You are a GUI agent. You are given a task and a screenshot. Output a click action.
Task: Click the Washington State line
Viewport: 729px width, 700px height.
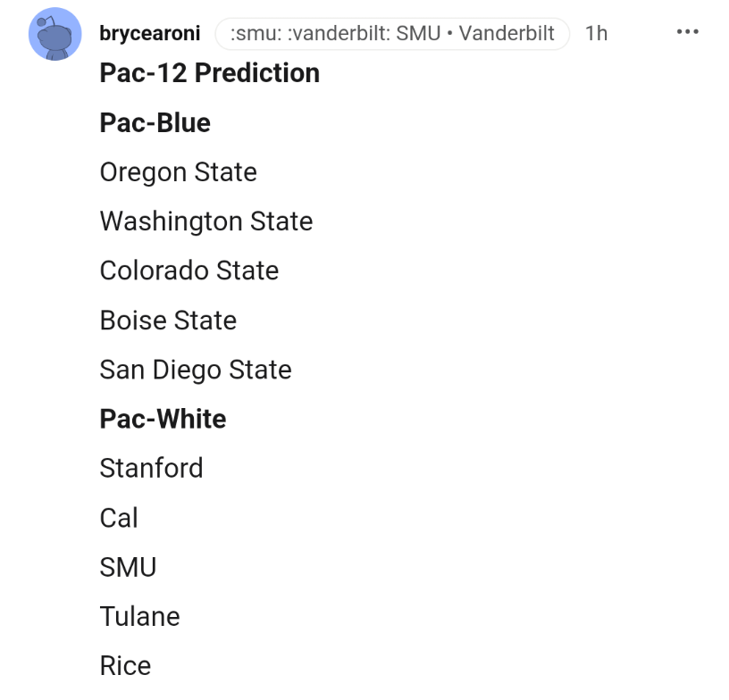pyautogui.click(x=206, y=221)
